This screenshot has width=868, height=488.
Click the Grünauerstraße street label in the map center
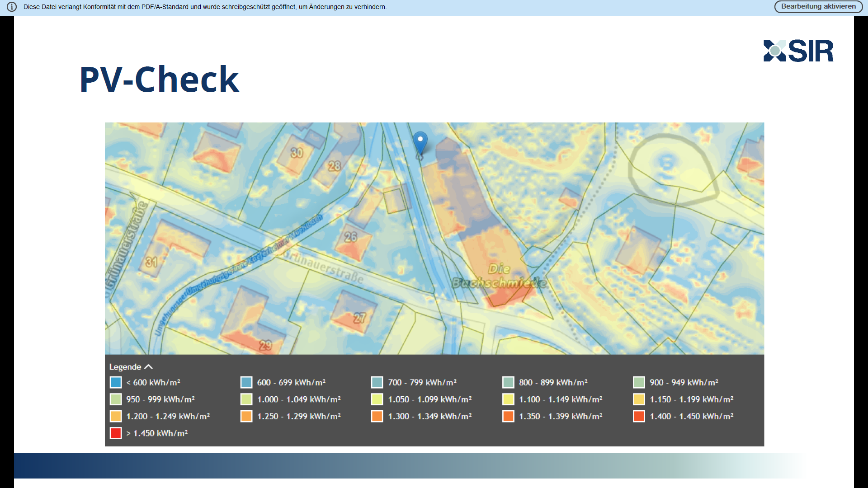point(324,267)
